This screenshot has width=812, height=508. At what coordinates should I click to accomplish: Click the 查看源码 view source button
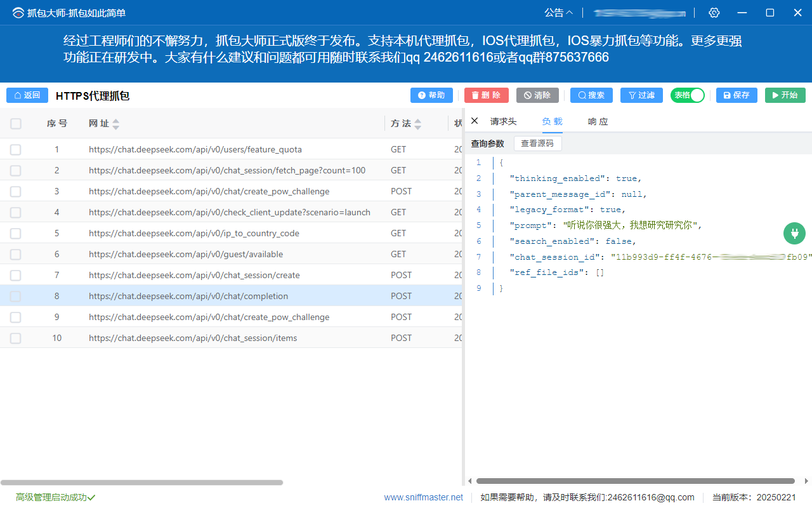pos(537,144)
